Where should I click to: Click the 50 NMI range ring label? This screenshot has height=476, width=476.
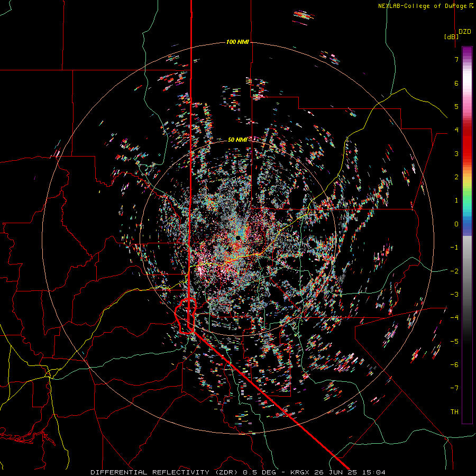(x=237, y=140)
